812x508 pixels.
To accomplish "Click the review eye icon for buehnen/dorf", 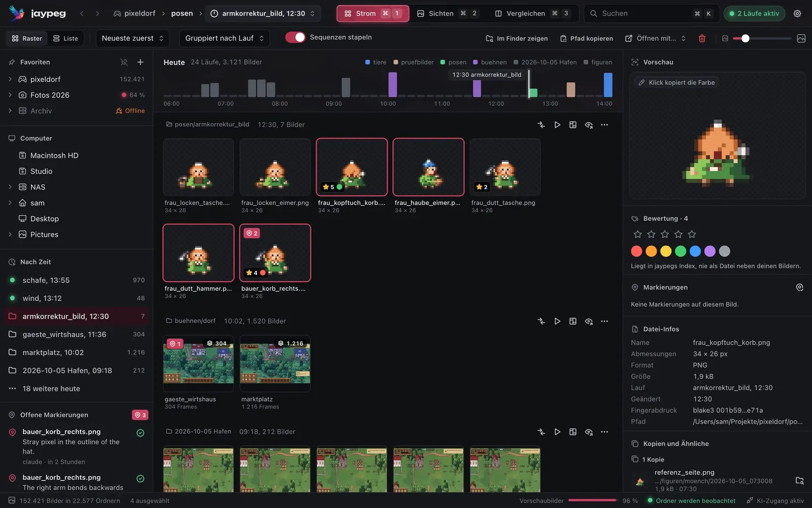I will [x=589, y=321].
